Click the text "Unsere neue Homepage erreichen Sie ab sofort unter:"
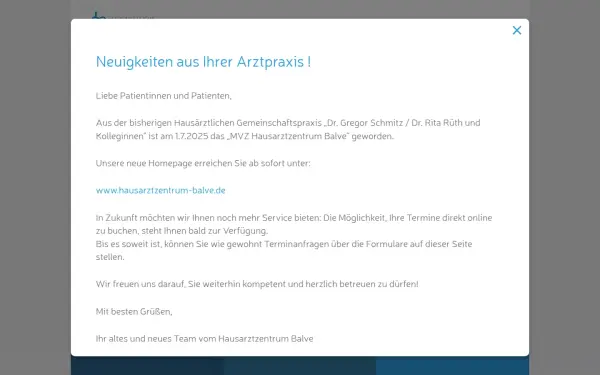The image size is (600, 375). (x=203, y=163)
